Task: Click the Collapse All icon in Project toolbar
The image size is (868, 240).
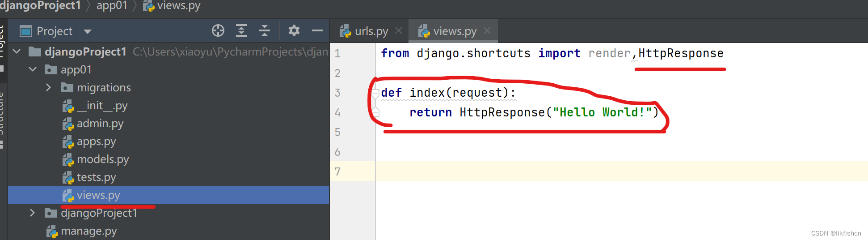Action: (265, 30)
